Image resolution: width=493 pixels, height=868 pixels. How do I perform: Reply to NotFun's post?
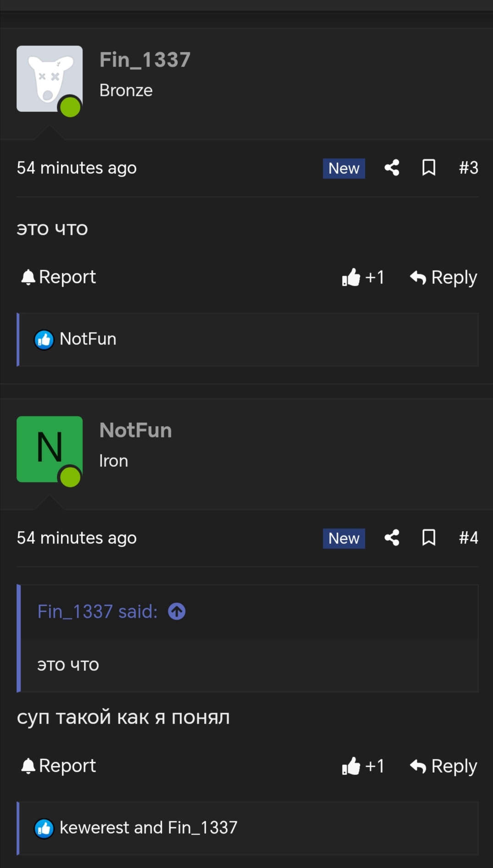click(443, 766)
